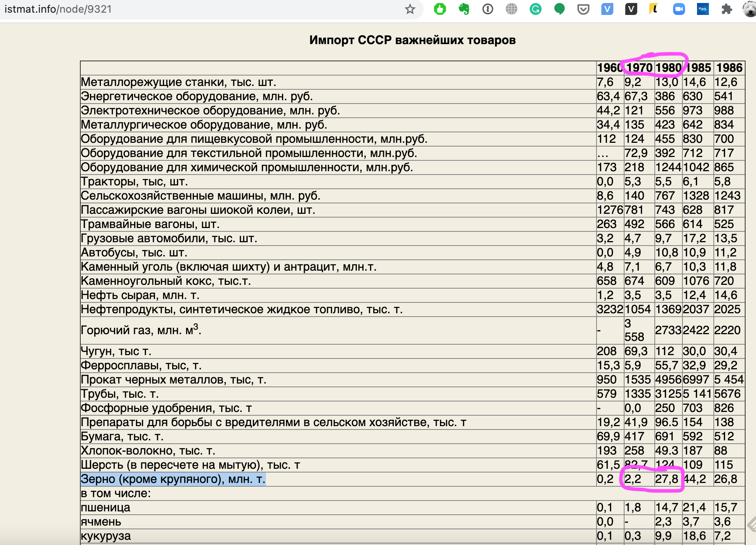Click the VTB bank extension icon

tap(703, 9)
